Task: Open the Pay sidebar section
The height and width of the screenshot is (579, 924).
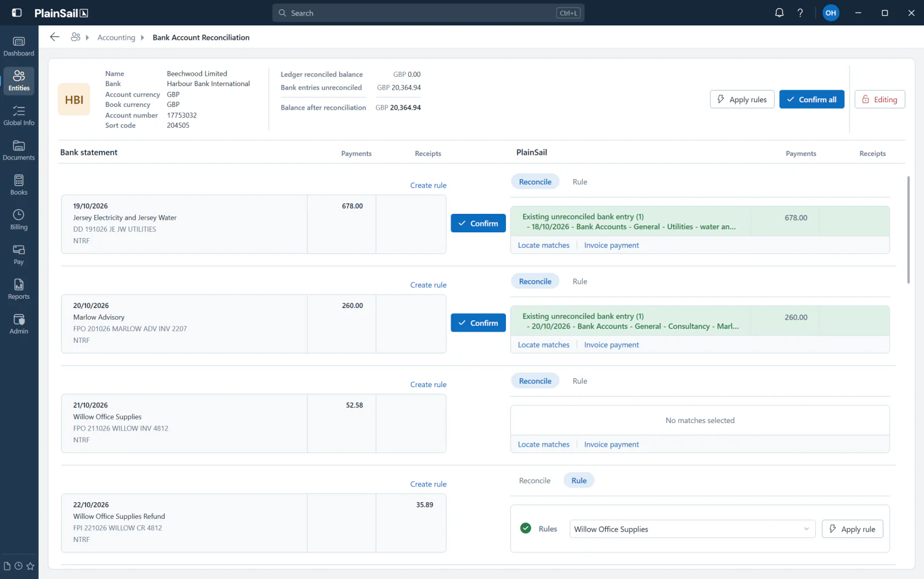Action: pos(19,254)
